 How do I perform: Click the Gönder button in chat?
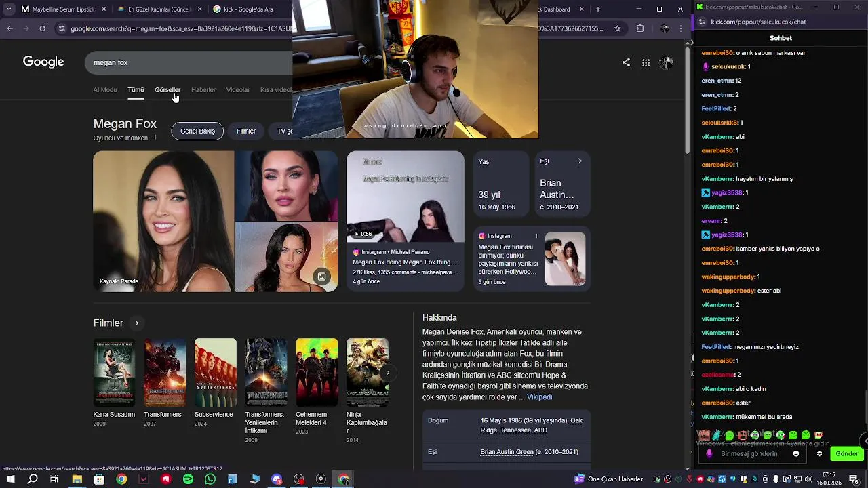point(847,454)
